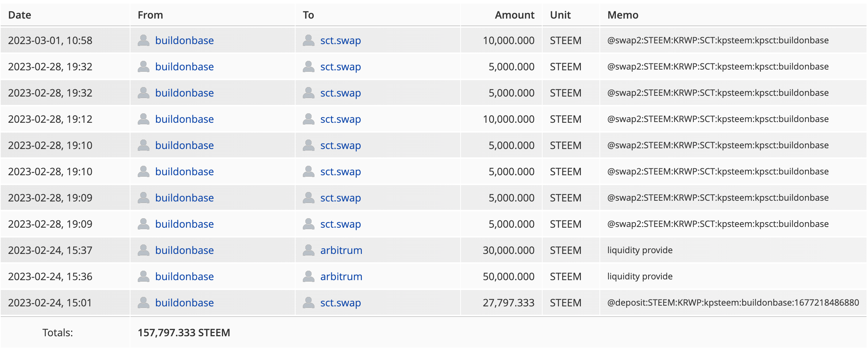This screenshot has width=868, height=349.
Task: Click the buildonbase avatar icon in the 19:12 row
Action: (x=144, y=119)
